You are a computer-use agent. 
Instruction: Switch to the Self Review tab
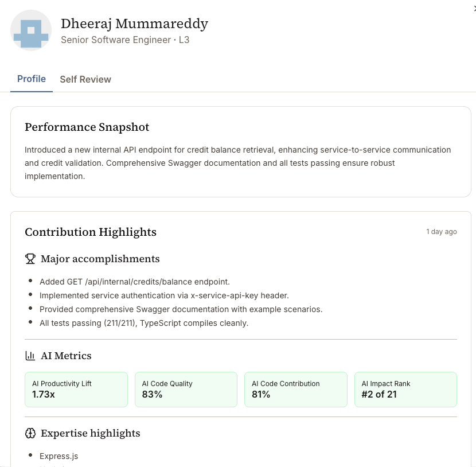[85, 79]
